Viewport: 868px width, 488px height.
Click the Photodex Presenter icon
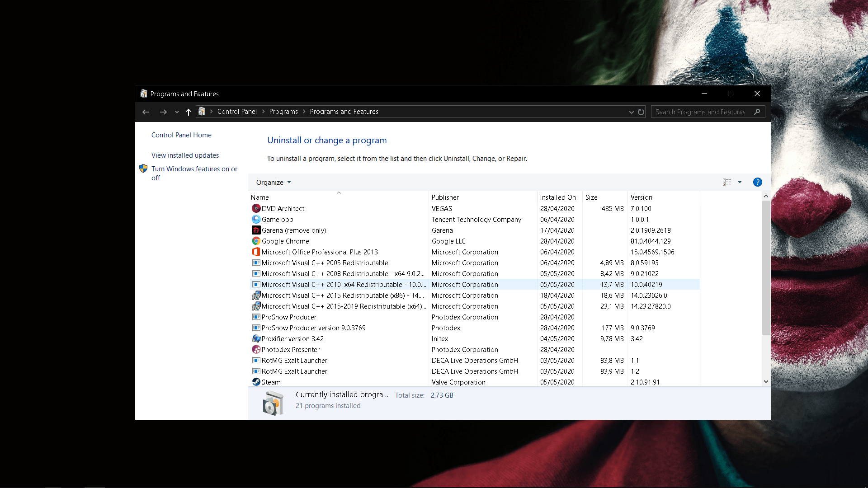256,349
